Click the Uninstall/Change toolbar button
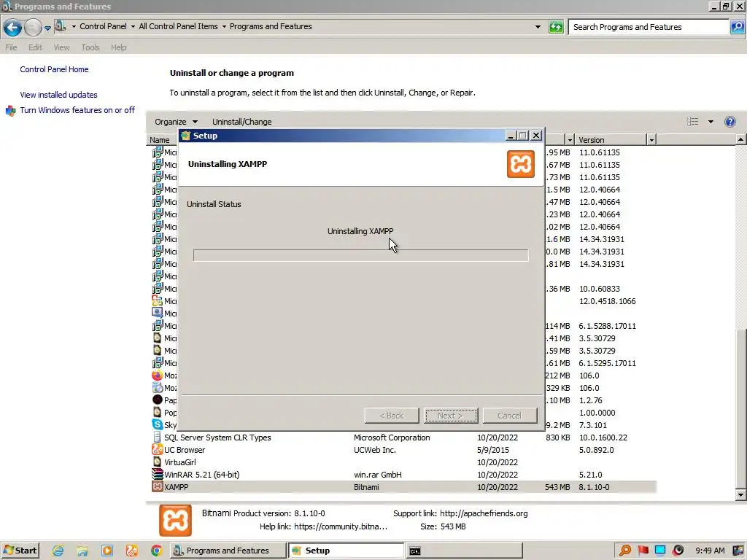 tap(241, 122)
